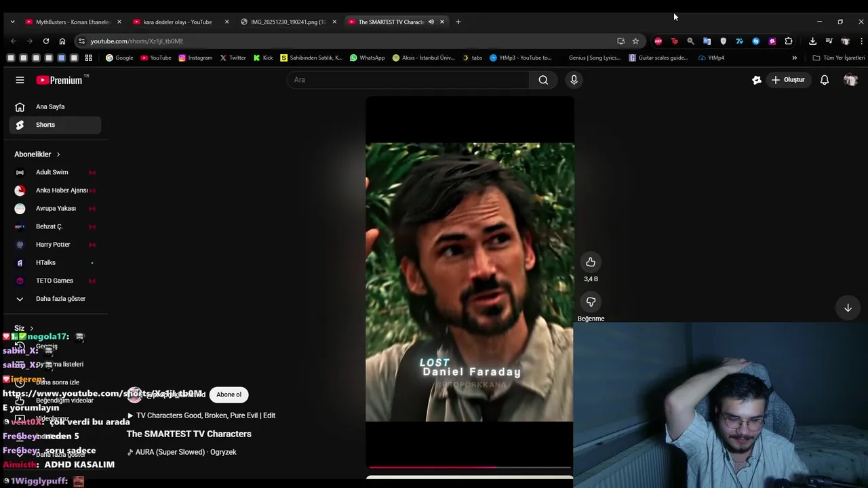Open the Extensions puzzle icon
The image size is (868, 488).
tap(789, 41)
